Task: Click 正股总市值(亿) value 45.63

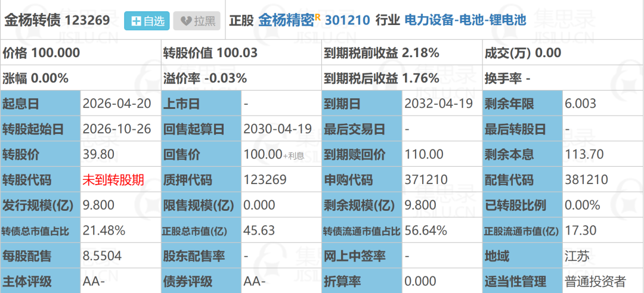Action: tap(259, 230)
